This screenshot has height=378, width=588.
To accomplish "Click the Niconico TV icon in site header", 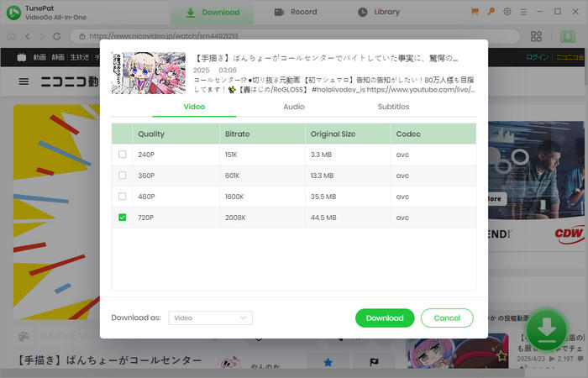I will tap(21, 57).
